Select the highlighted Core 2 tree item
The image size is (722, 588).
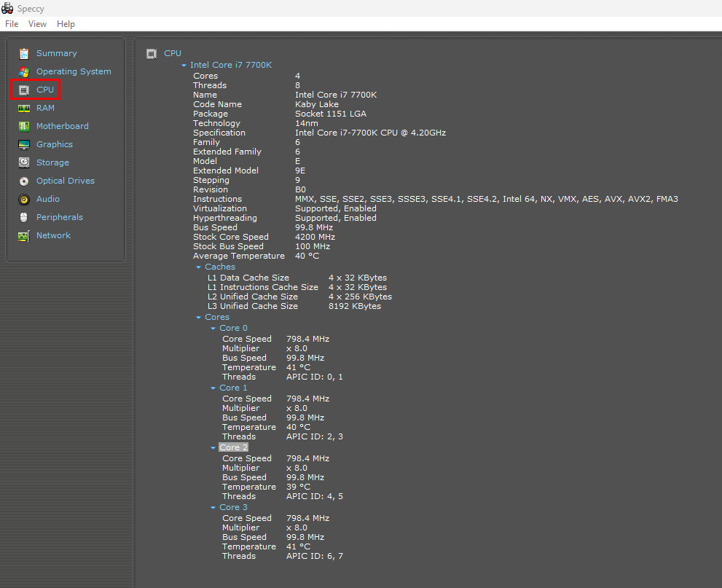(233, 447)
